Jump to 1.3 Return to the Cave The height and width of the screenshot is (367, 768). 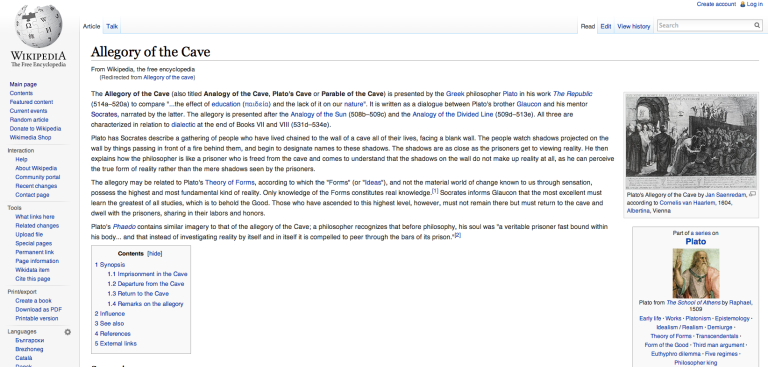tap(138, 294)
